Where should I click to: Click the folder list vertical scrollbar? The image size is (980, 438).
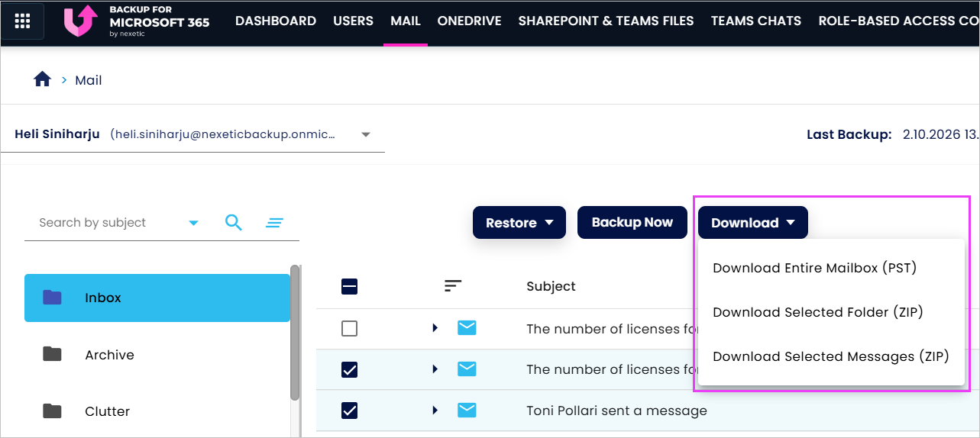(x=295, y=332)
